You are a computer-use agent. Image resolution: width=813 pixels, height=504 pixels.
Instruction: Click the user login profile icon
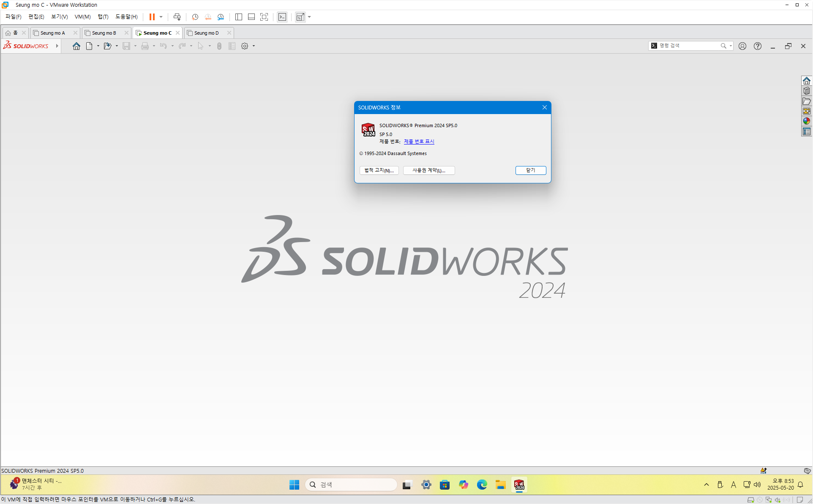[x=742, y=46]
